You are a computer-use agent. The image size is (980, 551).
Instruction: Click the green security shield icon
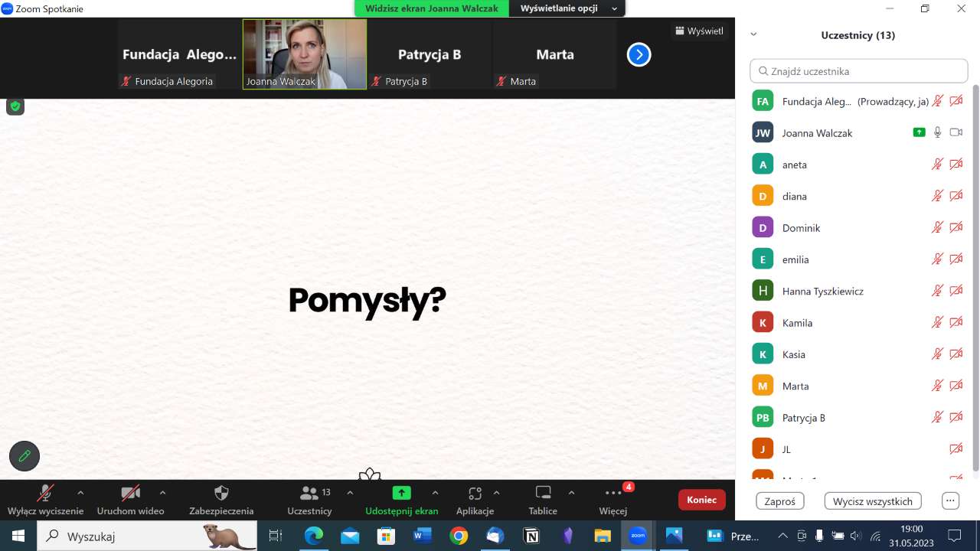pos(15,106)
